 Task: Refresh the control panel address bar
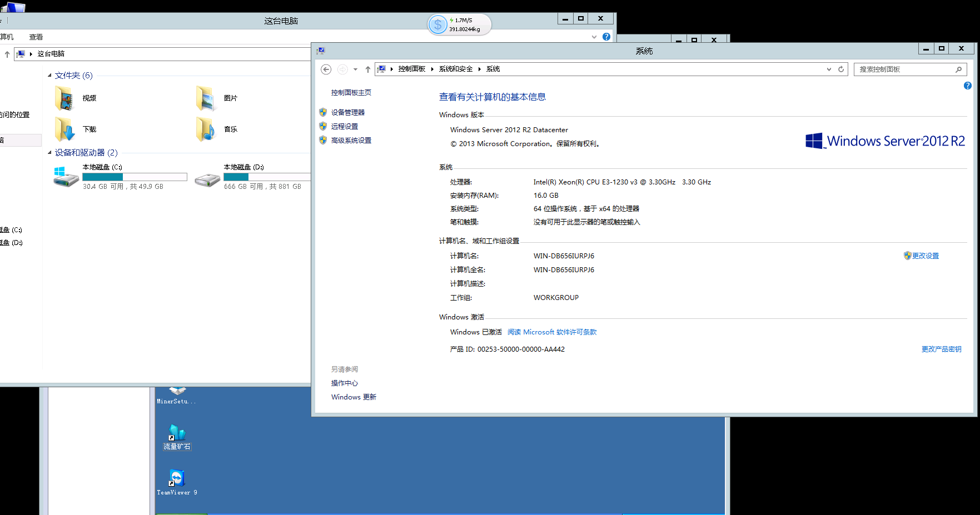pos(841,69)
